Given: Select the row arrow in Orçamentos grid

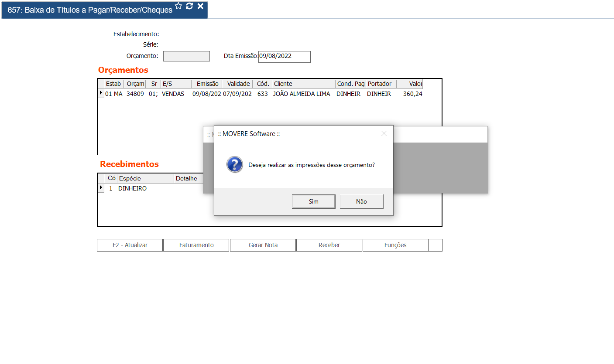Looking at the screenshot, I should (101, 93).
